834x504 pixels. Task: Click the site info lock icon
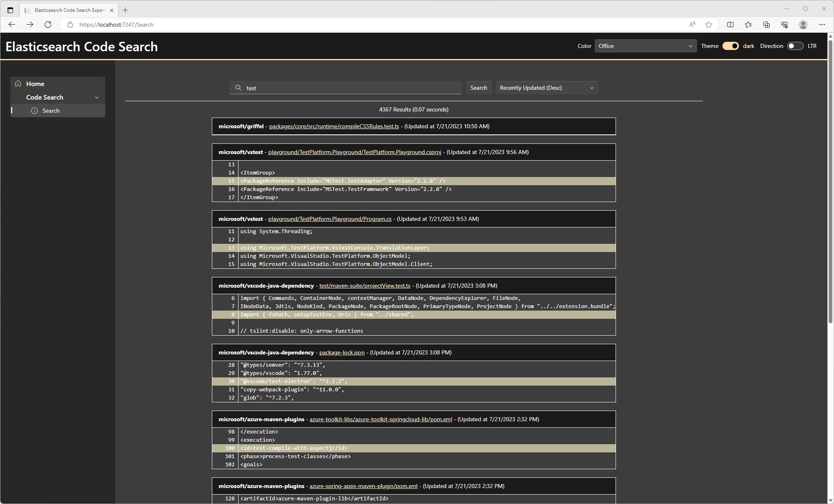point(70,25)
